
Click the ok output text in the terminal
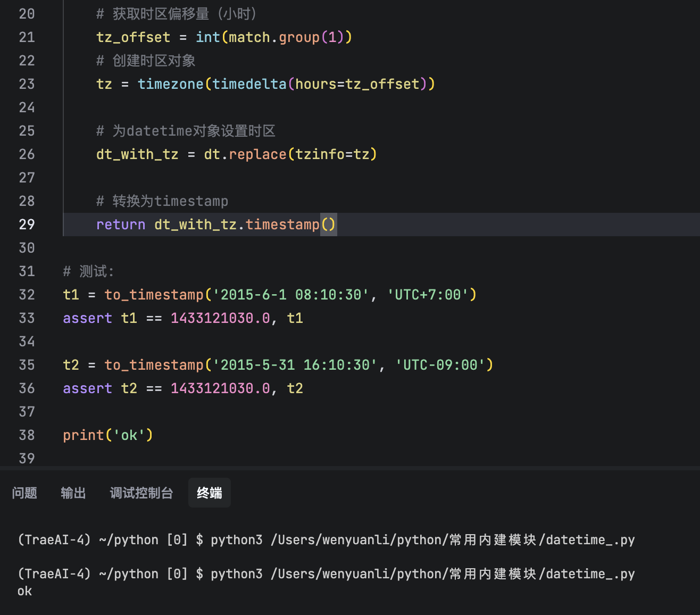pos(24,591)
